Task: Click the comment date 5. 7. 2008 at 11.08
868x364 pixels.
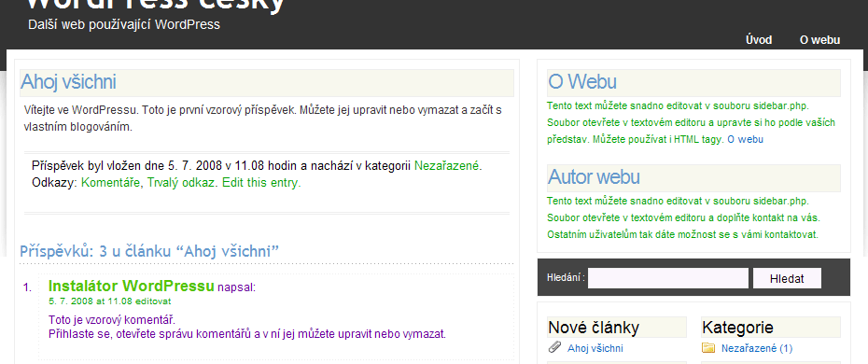Action: (x=91, y=301)
